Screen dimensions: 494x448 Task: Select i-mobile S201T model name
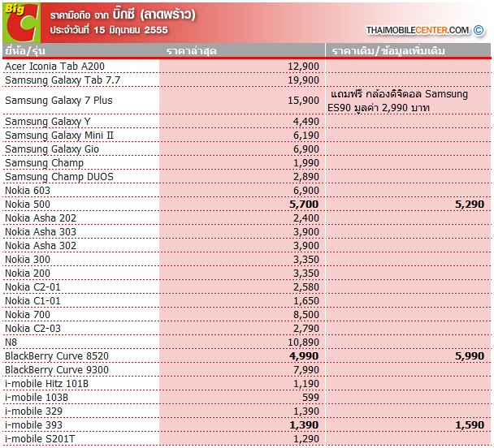[x=40, y=439]
